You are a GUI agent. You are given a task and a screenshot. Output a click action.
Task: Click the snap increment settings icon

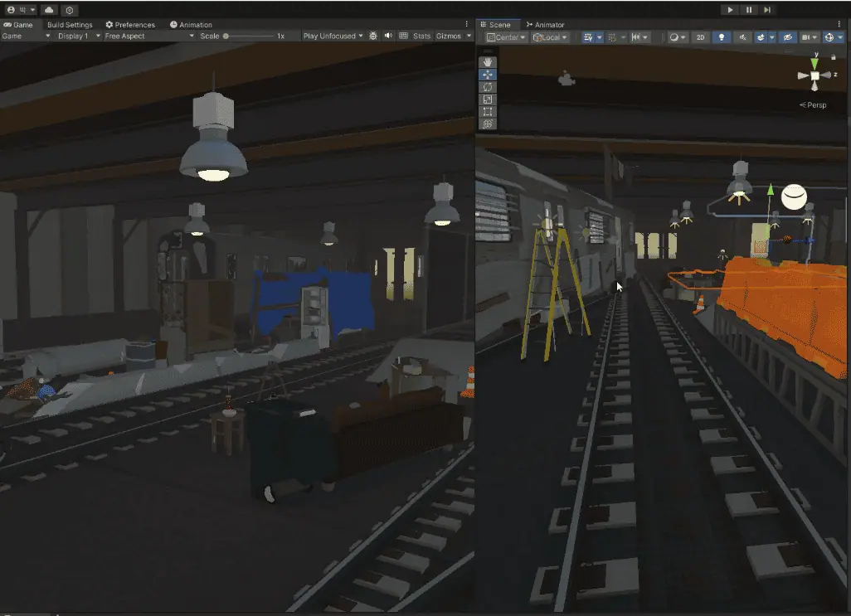click(x=612, y=37)
